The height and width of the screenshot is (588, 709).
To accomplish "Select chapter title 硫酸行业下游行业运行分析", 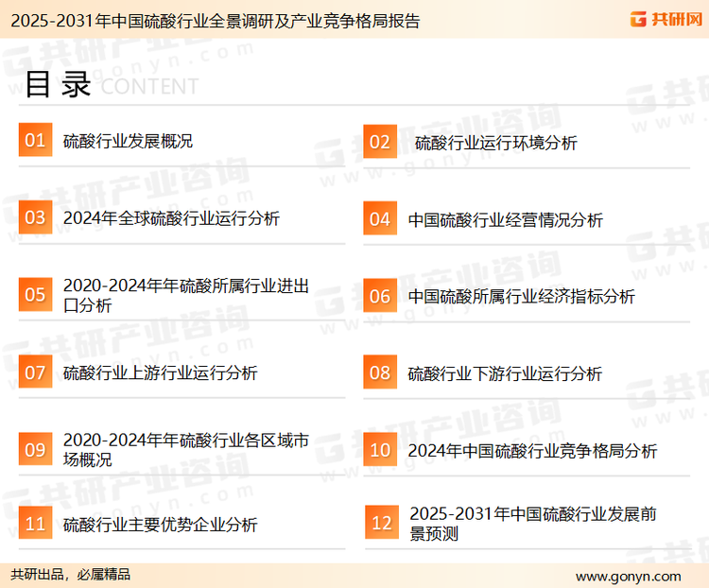I will pos(505,374).
